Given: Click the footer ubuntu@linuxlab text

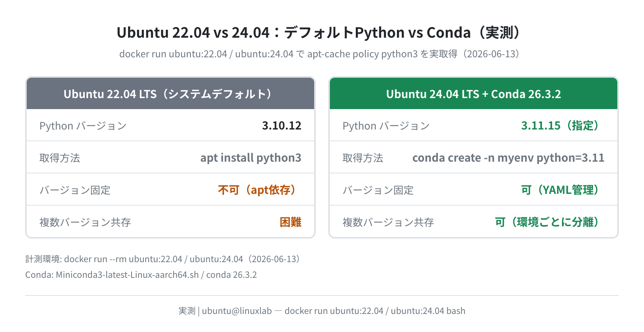Looking at the screenshot, I should tap(237, 311).
